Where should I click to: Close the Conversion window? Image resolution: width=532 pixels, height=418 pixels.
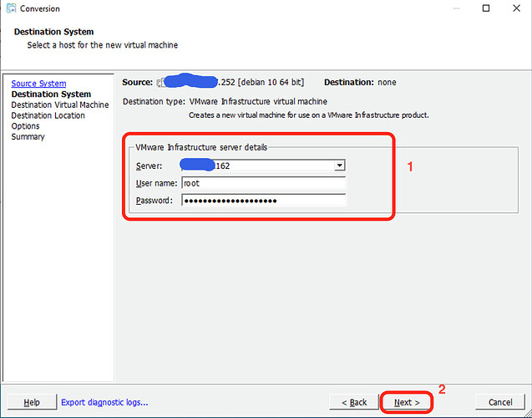pos(516,8)
